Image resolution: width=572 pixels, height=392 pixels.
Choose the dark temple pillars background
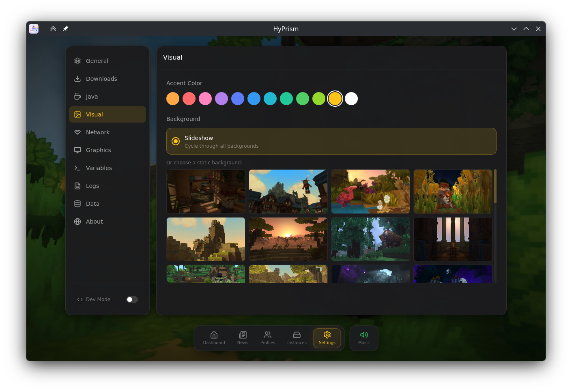point(453,239)
